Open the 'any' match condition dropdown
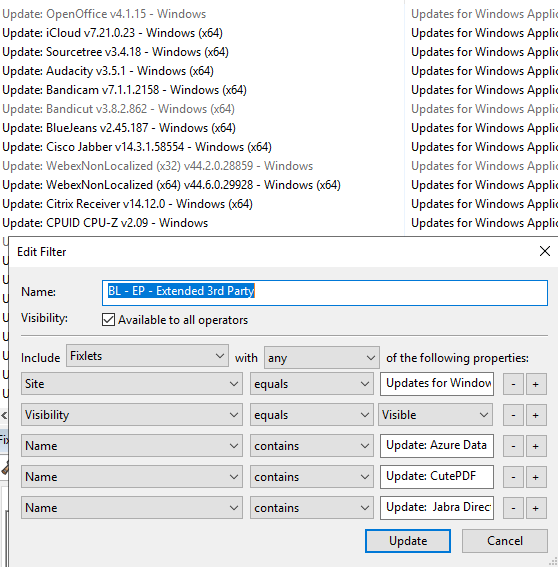 321,358
